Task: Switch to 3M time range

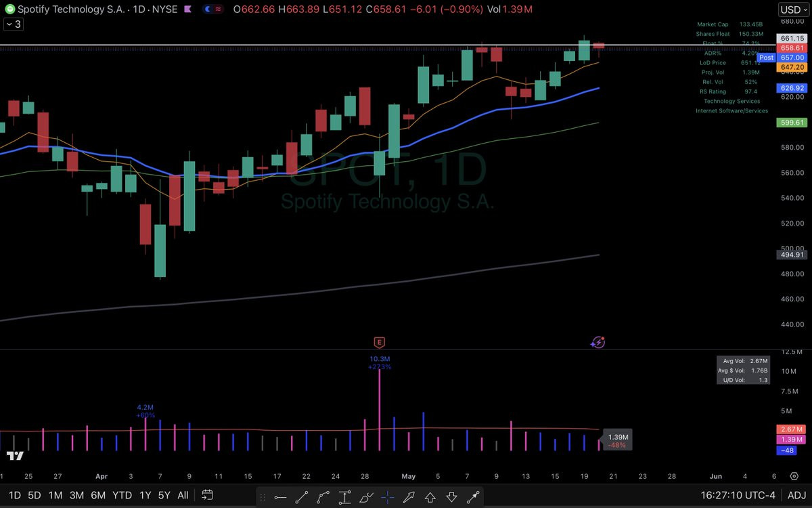Action: pyautogui.click(x=77, y=495)
